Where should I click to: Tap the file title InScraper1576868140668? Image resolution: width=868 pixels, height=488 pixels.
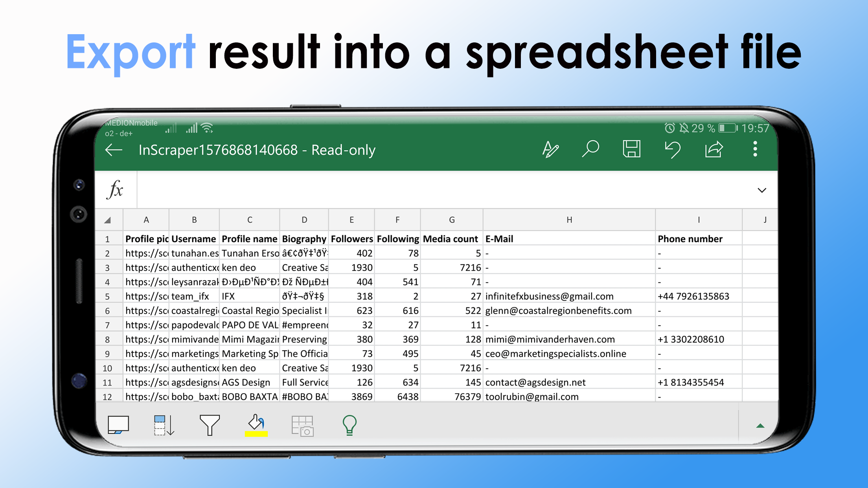[218, 150]
